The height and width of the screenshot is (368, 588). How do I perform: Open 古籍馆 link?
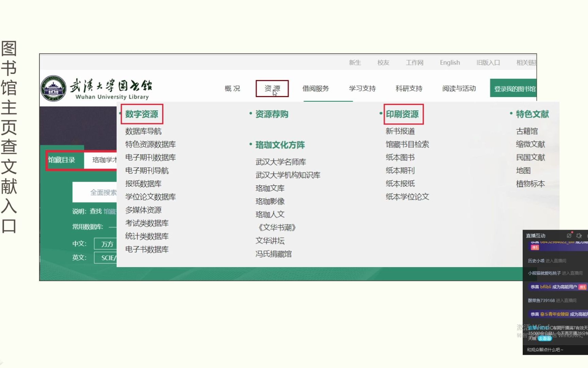[x=527, y=131]
